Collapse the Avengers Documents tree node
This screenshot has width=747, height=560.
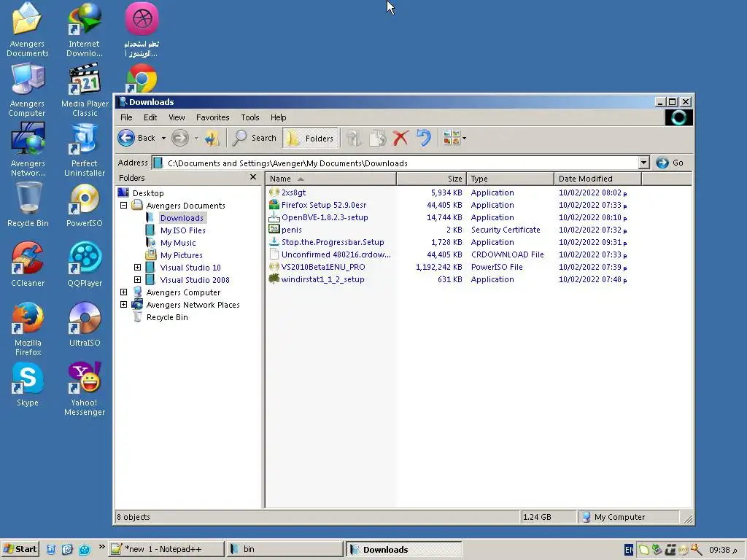pos(123,205)
